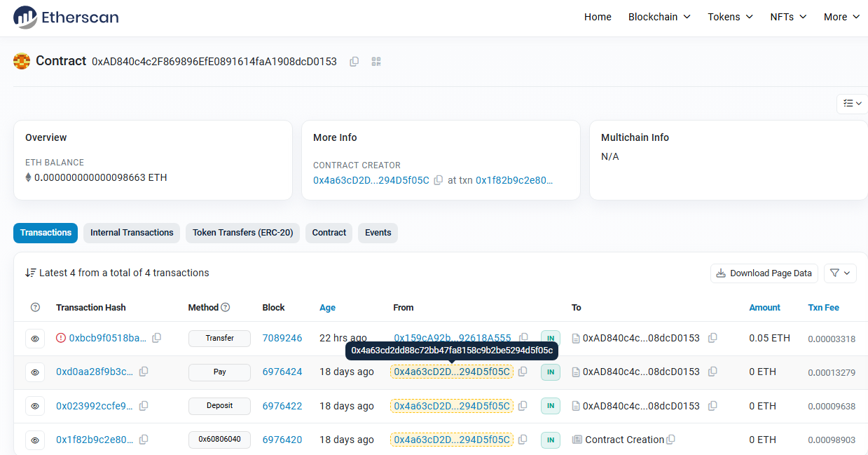This screenshot has height=455, width=868.
Task: Switch to the Events tab
Action: click(378, 233)
